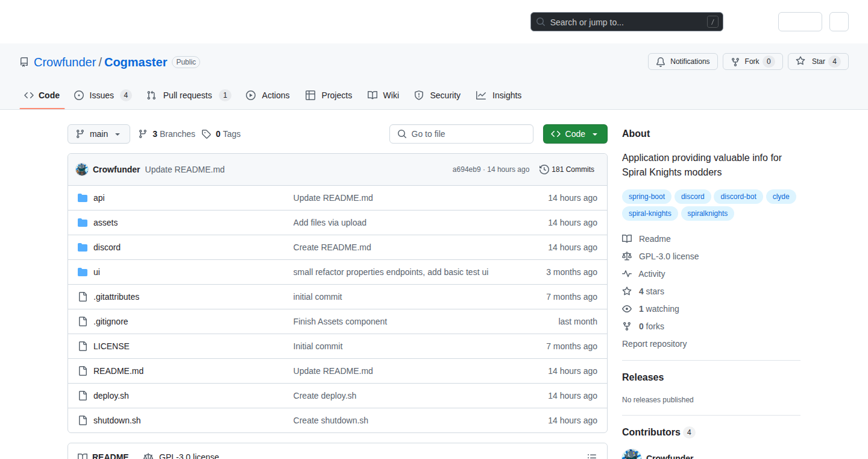Open the Insights tab
Screen dimensions: 868x459
[x=498, y=95]
